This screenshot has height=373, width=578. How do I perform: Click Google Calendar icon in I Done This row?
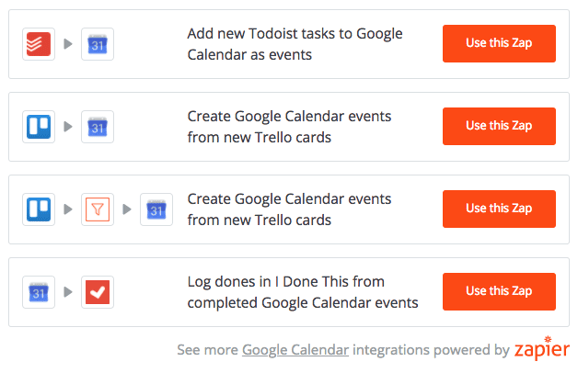(x=38, y=292)
